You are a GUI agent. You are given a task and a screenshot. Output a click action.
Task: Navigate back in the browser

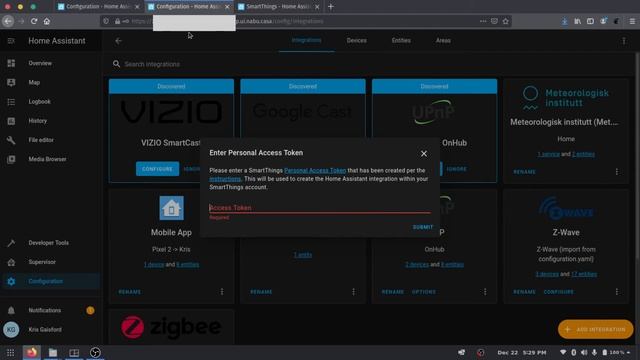pyautogui.click(x=8, y=21)
